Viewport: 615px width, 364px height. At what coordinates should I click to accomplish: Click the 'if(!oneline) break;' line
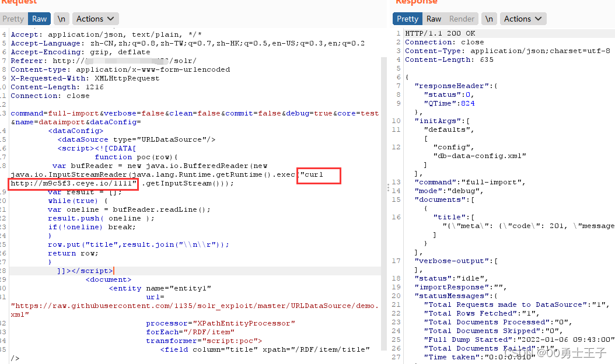click(92, 227)
